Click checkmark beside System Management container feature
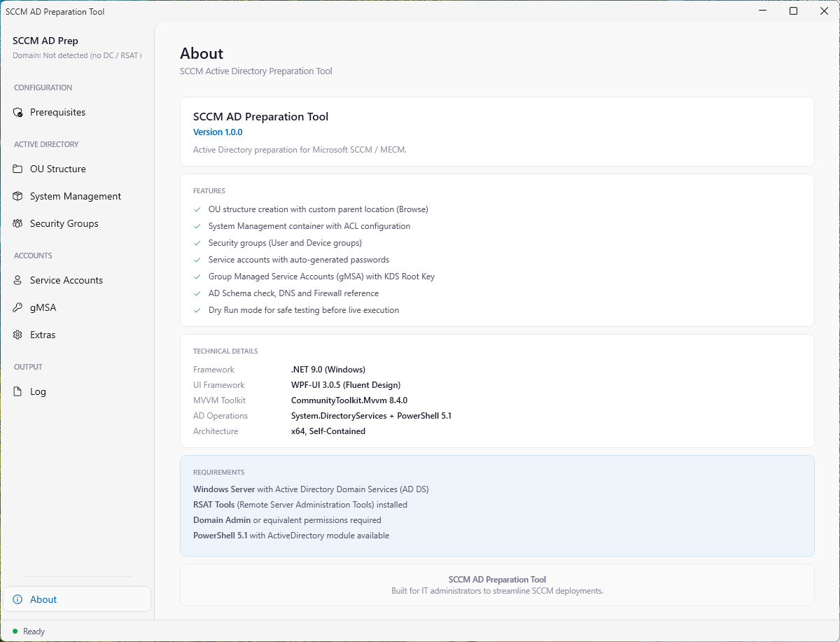The image size is (840, 642). pos(197,226)
